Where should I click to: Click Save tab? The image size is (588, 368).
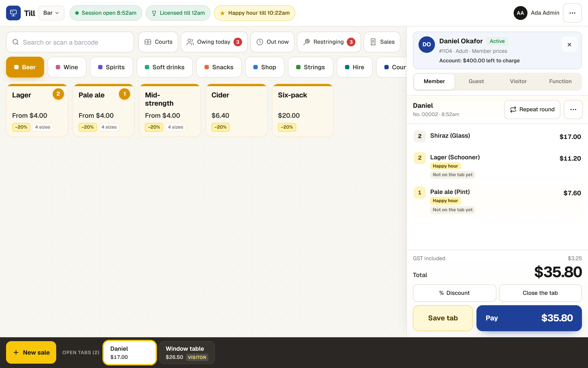point(443,318)
